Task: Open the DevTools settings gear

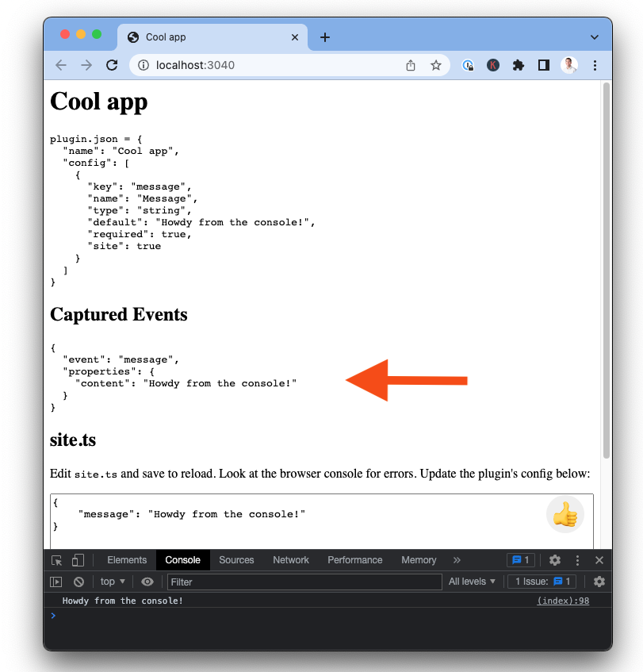Action: (x=555, y=560)
